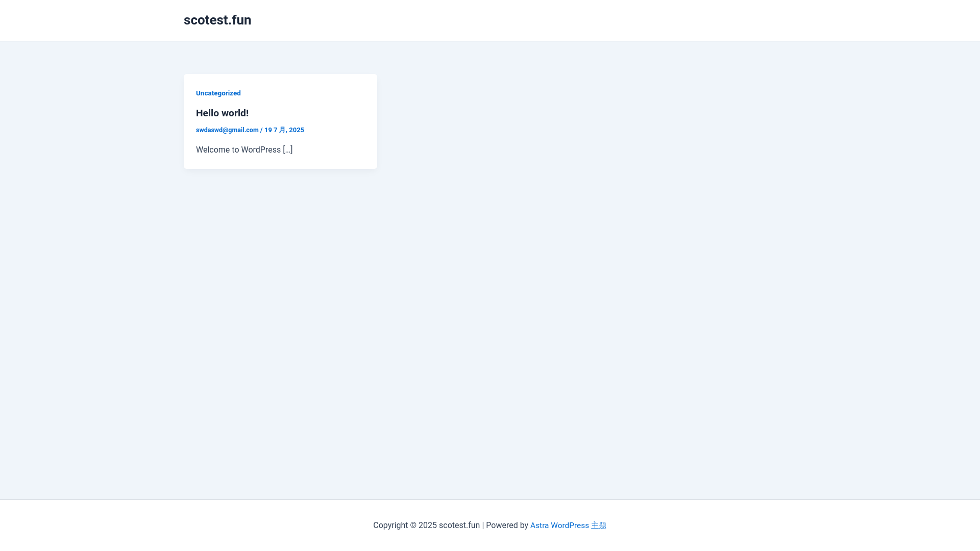Screen dimensions: 980x551
Task: Open the Uncategorized category link
Action: (x=218, y=93)
